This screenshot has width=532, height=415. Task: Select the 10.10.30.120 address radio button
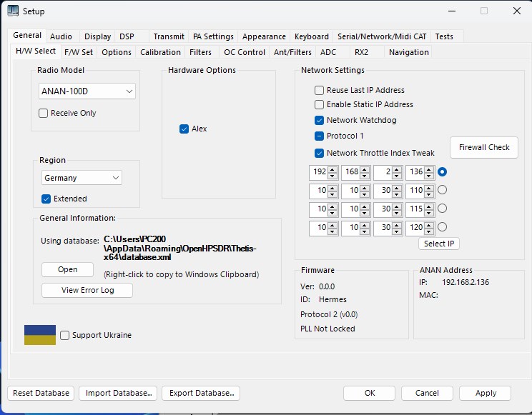coord(442,226)
